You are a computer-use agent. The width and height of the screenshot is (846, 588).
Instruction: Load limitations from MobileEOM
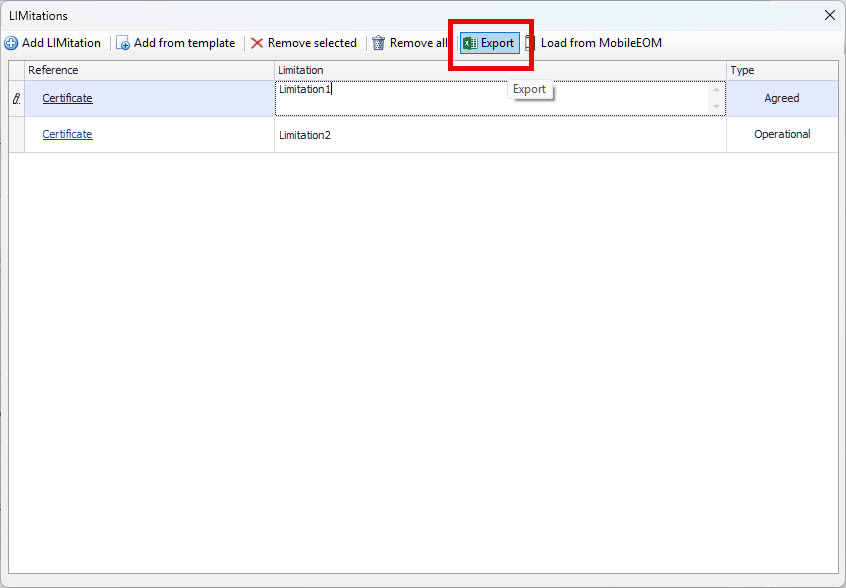coord(593,43)
